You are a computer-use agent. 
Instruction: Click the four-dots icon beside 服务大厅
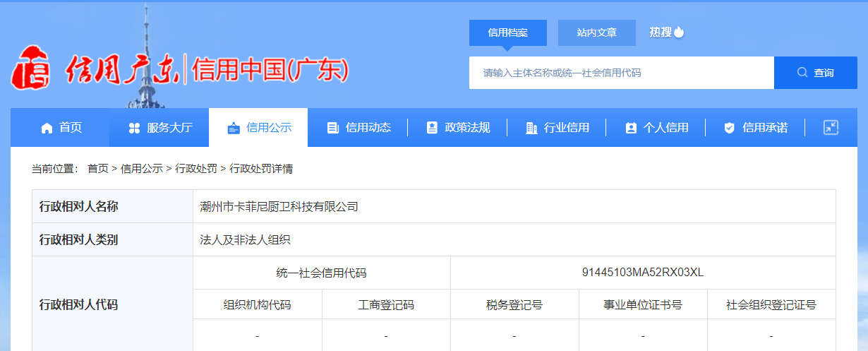tap(135, 128)
